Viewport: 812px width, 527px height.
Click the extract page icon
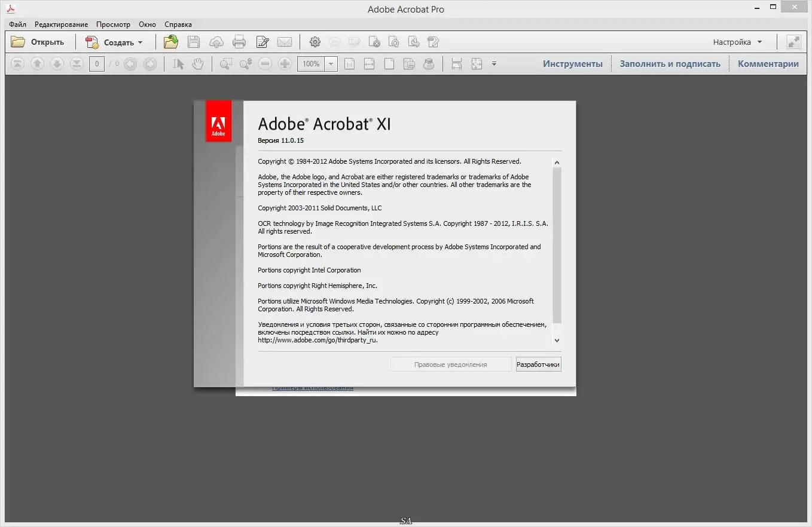pos(414,42)
